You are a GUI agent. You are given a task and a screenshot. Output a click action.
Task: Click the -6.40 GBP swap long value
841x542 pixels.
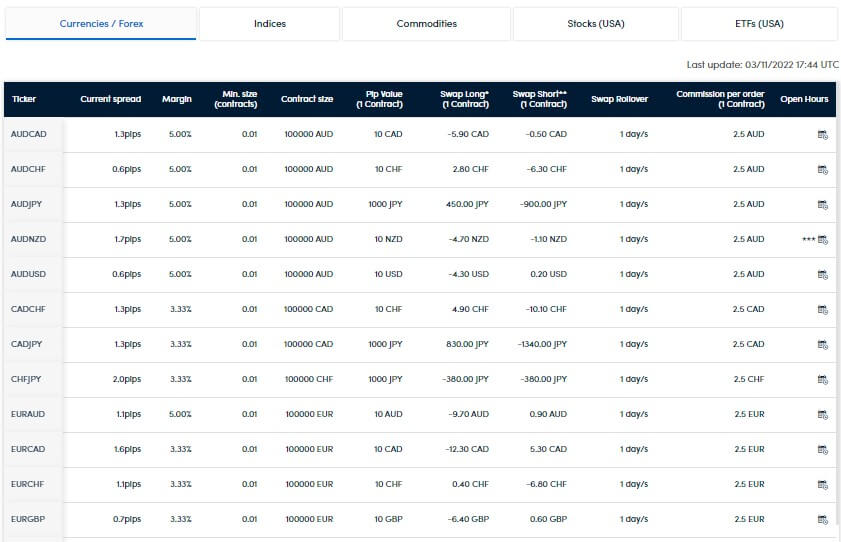469,519
